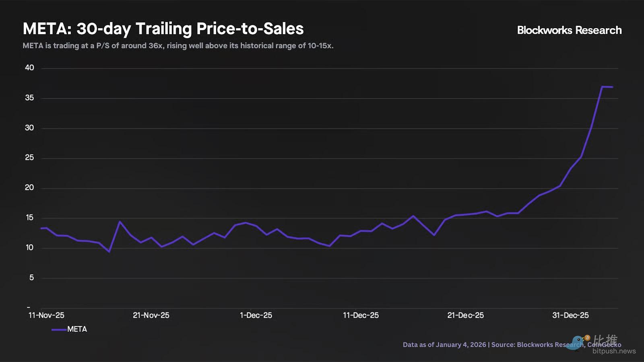Click the Blockworks Research logo

569,30
